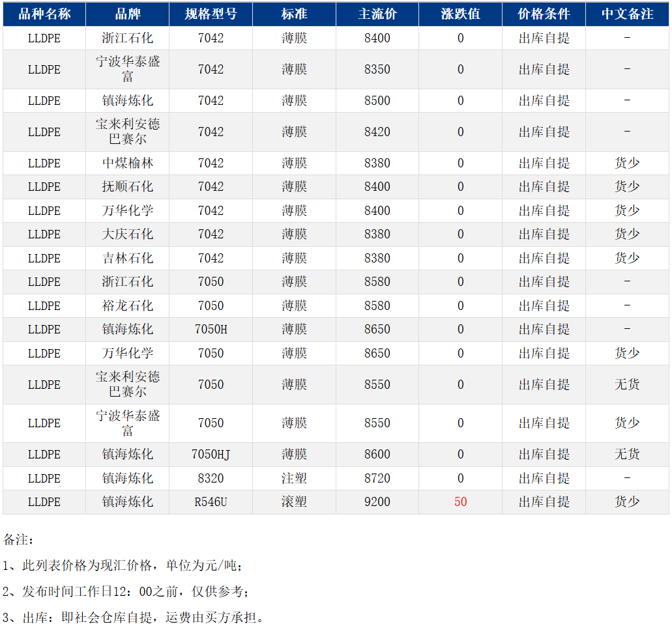Click 宝来利安德巴赛尔 brand priced 8420

128,132
